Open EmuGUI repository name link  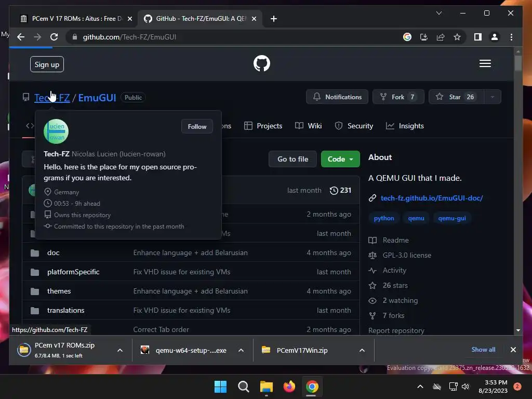97,98
